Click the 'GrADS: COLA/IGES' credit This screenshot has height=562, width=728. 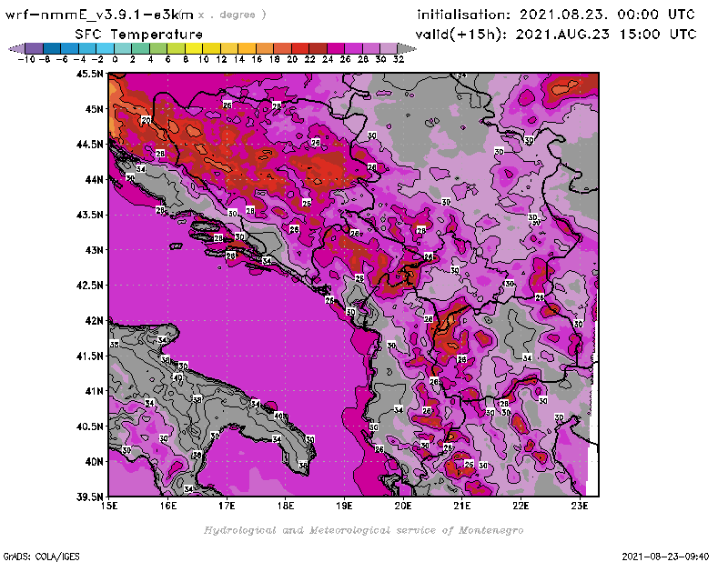(41, 556)
